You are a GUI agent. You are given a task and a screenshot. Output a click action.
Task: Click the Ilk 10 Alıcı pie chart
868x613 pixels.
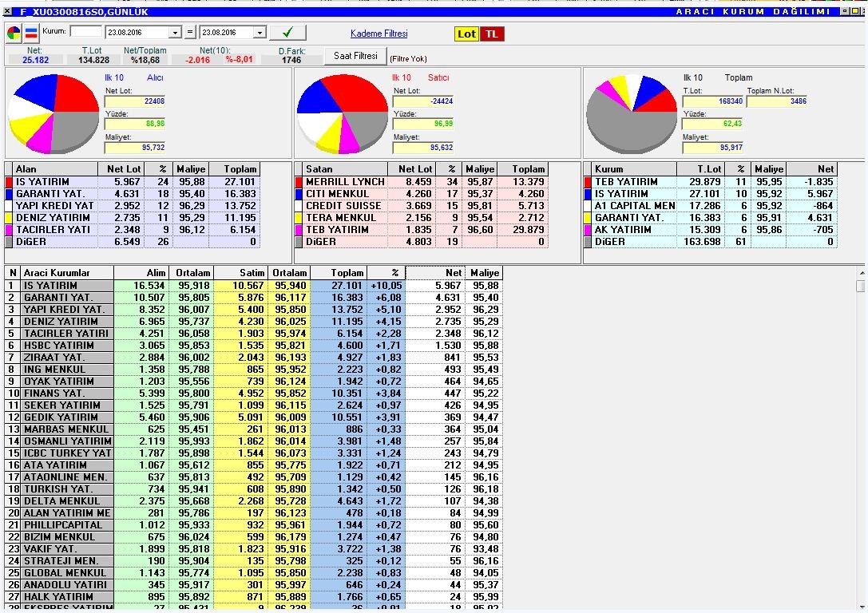(54, 113)
